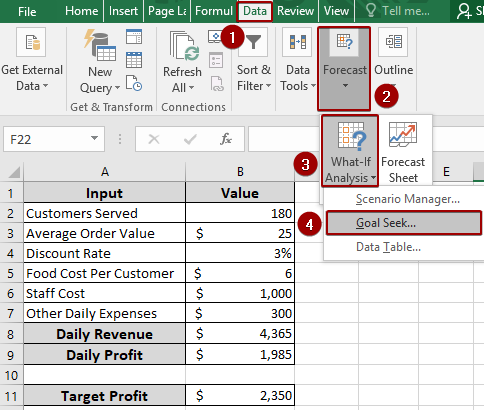
Task: Open the Get External Data icon
Action: (31, 42)
